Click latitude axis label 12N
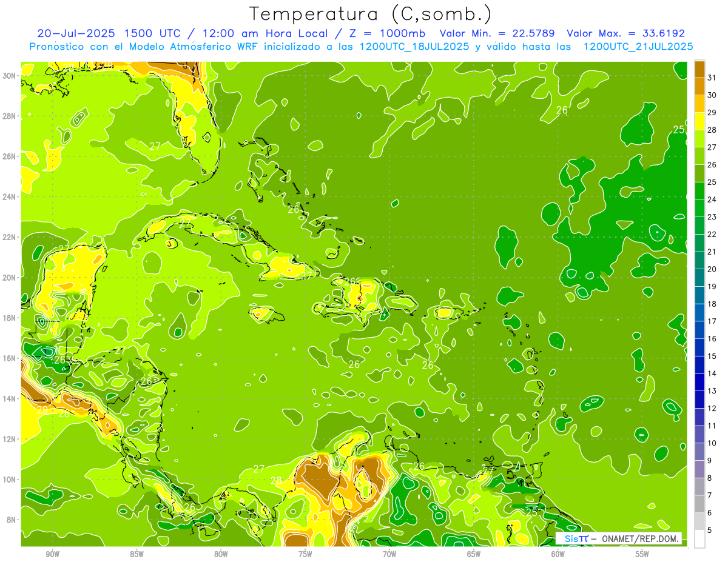The width and height of the screenshot is (728, 562). tap(9, 439)
